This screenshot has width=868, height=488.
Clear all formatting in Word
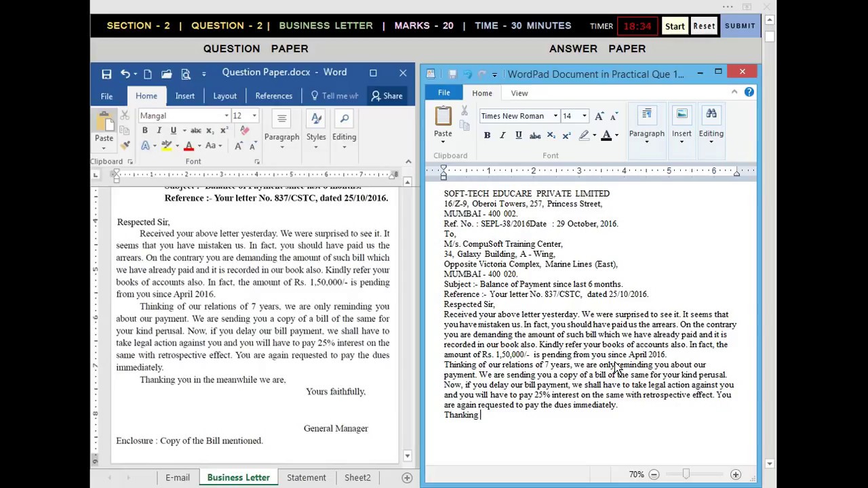click(x=245, y=130)
